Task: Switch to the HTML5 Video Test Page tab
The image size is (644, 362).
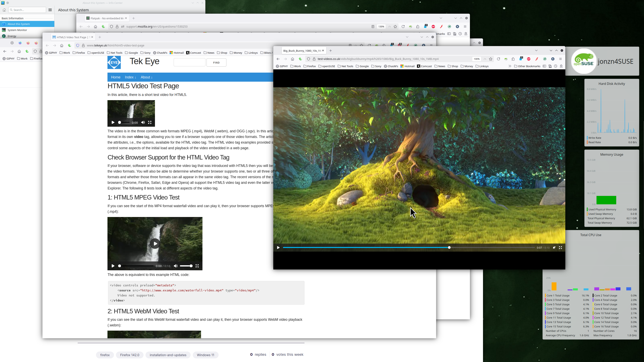Action: pyautogui.click(x=71, y=37)
